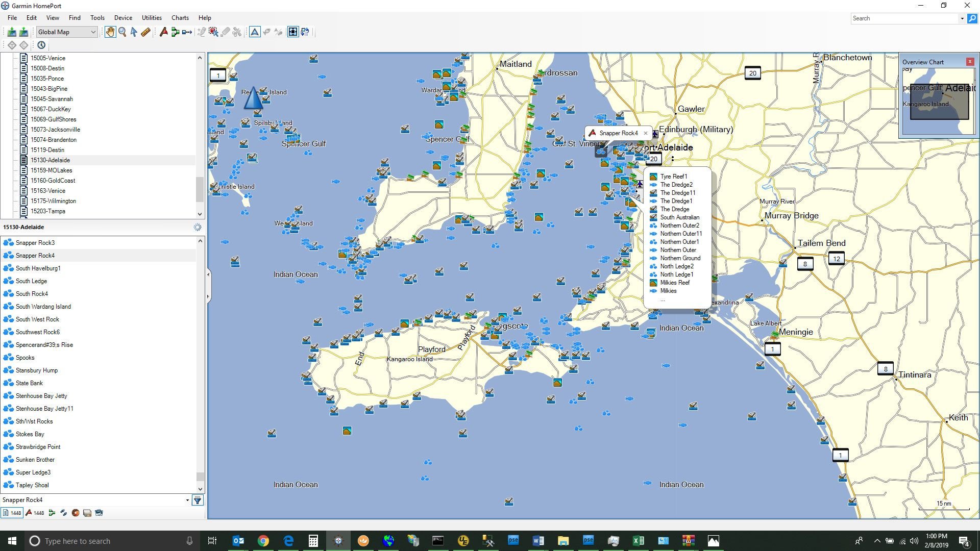
Task: Click the Erase tool icon
Action: [226, 32]
